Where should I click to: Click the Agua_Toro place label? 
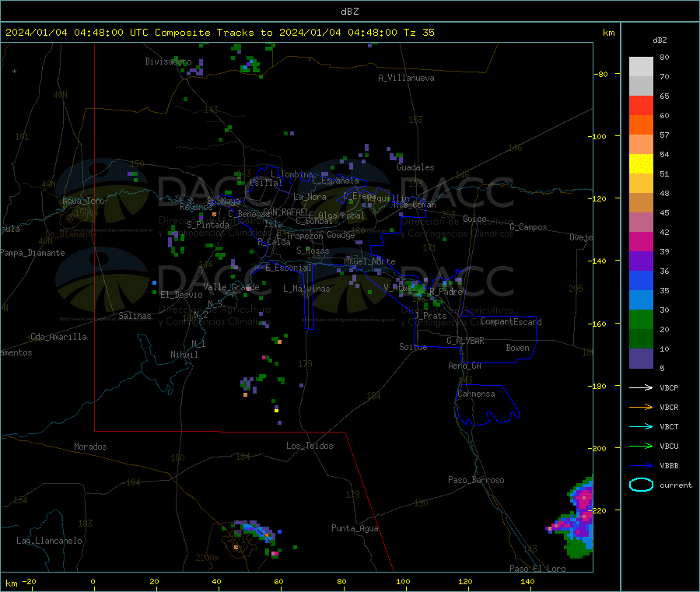[x=83, y=201]
